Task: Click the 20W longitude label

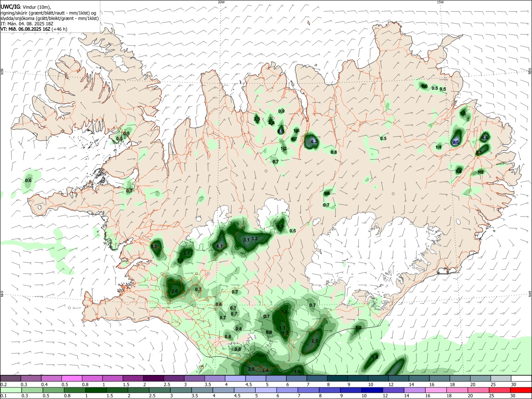Action: [x=221, y=2]
